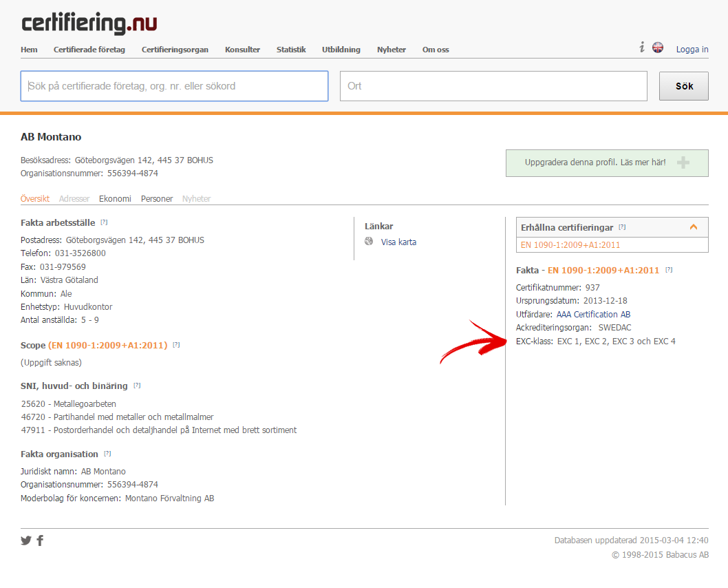The height and width of the screenshot is (588, 728).
Task: Switch to the Personer tab
Action: (157, 199)
